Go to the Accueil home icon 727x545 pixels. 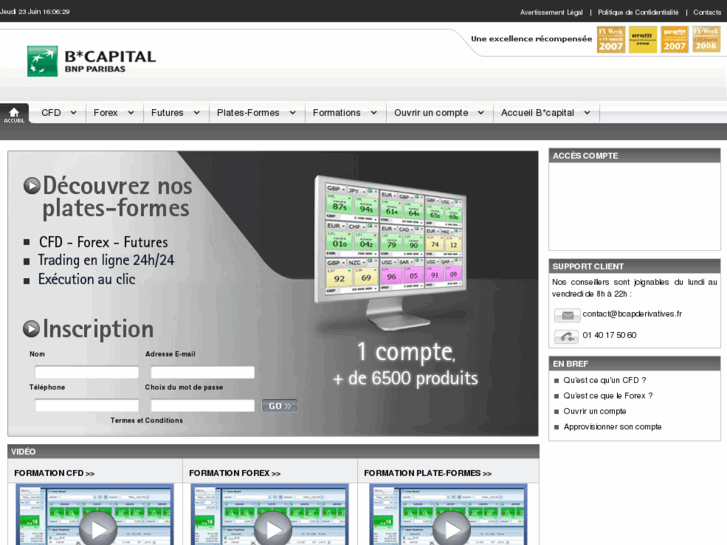click(14, 114)
